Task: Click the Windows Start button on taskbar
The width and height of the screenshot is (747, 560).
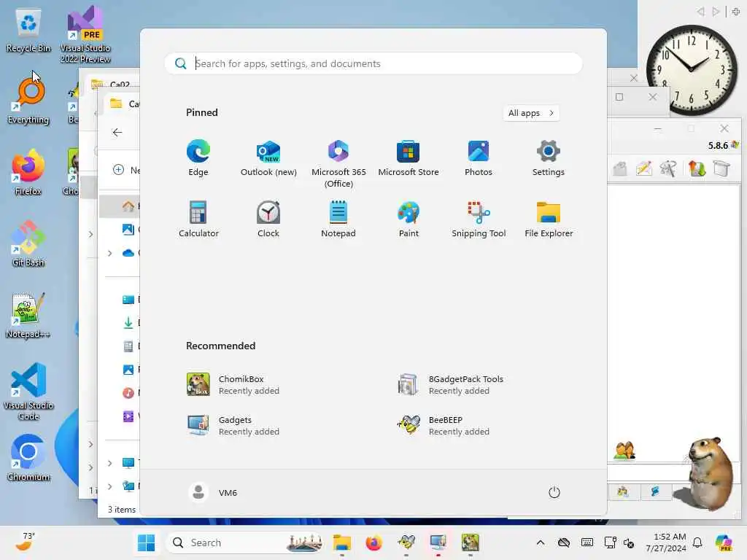Action: (x=146, y=542)
